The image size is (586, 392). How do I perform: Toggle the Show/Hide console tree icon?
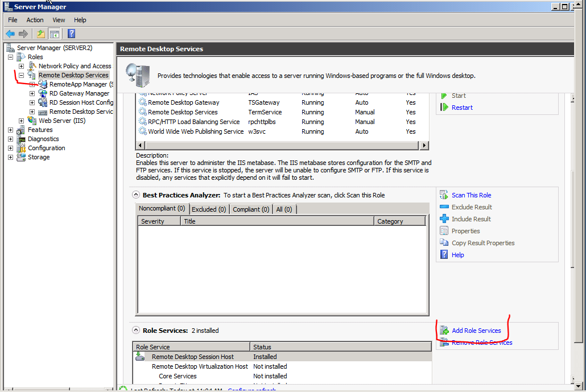point(54,34)
